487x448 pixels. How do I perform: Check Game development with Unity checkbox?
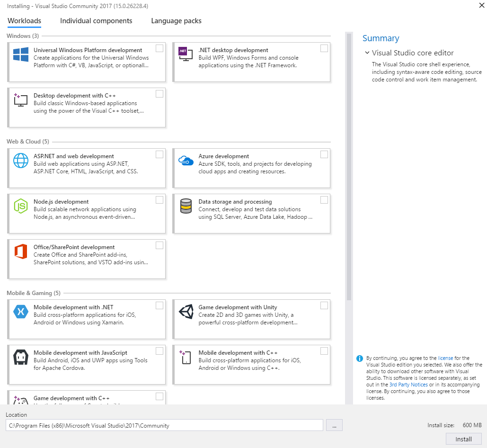324,306
